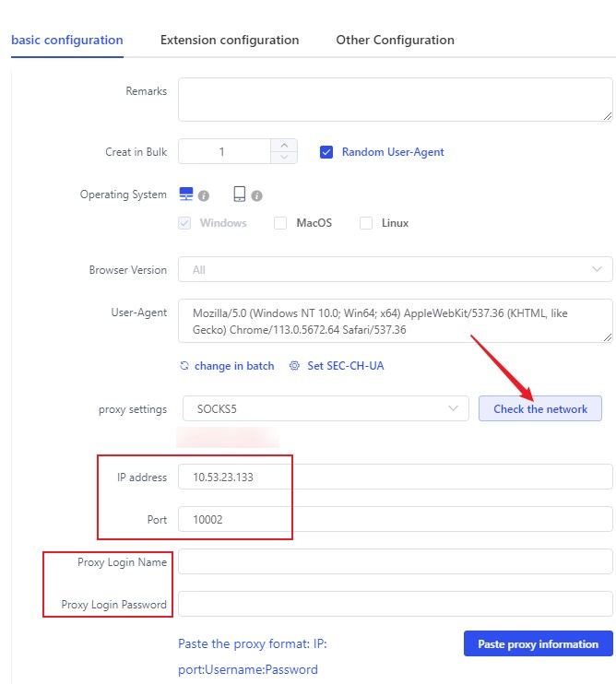Increase the Creat in Bulk value
Screen dimensions: 616x684
(283, 146)
